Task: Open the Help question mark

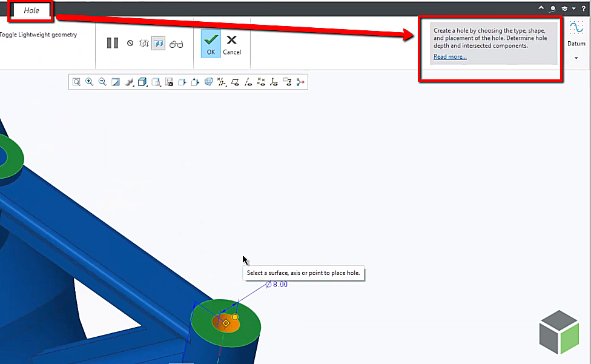Action: [584, 8]
